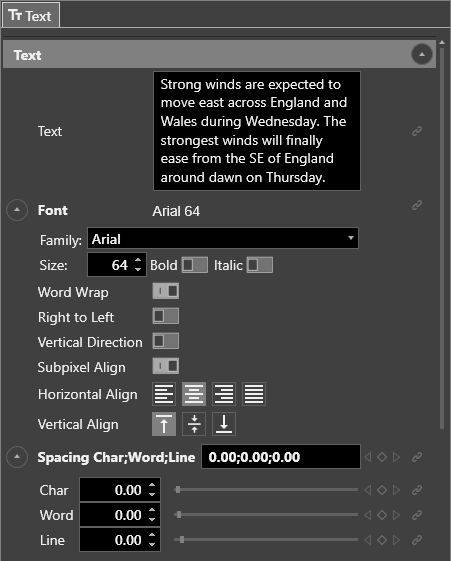The image size is (451, 561).
Task: Click the Spacing 0.00;0.00;0.00 input field
Action: 281,457
